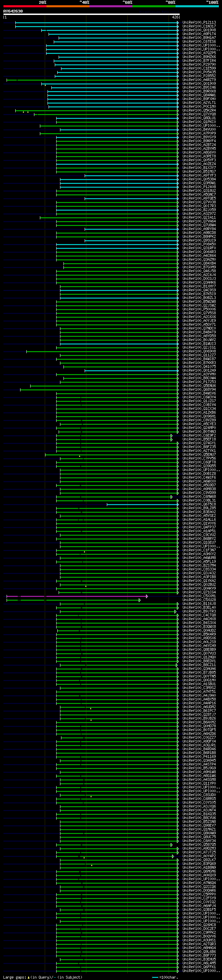Click label UniRef100_B4VU00
This screenshot has height=980, width=222.
(199, 130)
